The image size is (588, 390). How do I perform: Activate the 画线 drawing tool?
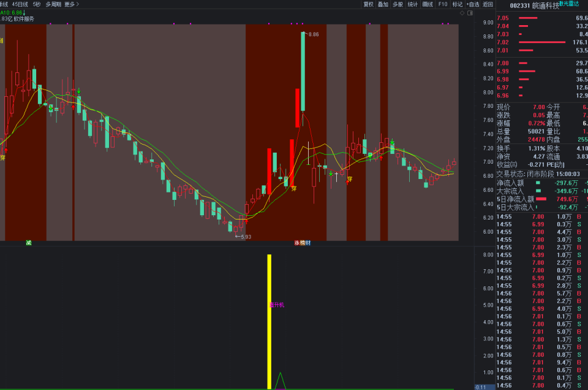[x=428, y=4]
